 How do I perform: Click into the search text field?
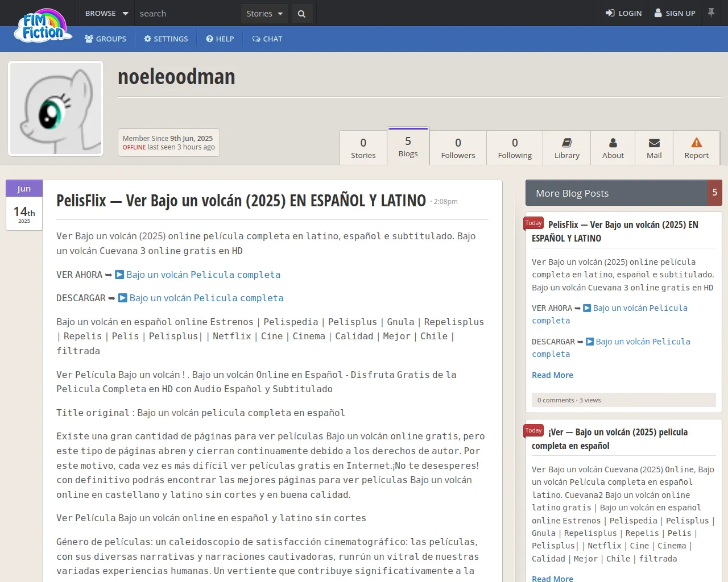pyautogui.click(x=188, y=14)
